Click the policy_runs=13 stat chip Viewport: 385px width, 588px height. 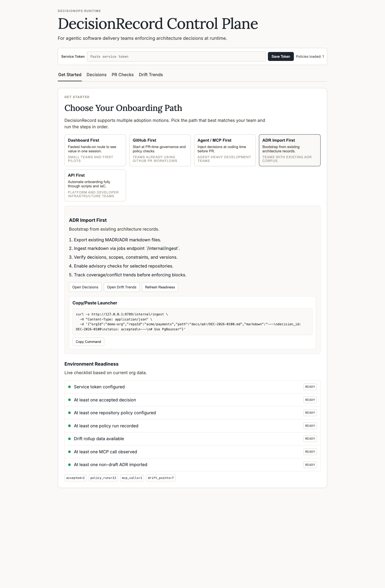coord(103,478)
